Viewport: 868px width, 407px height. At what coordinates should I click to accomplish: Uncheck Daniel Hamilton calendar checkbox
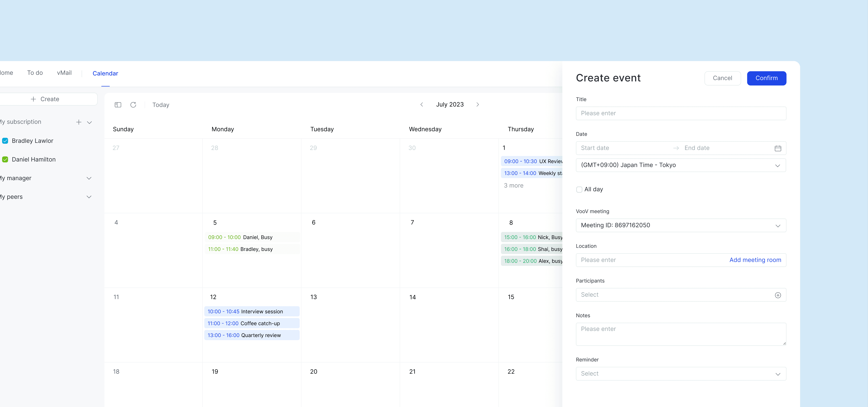[5, 159]
